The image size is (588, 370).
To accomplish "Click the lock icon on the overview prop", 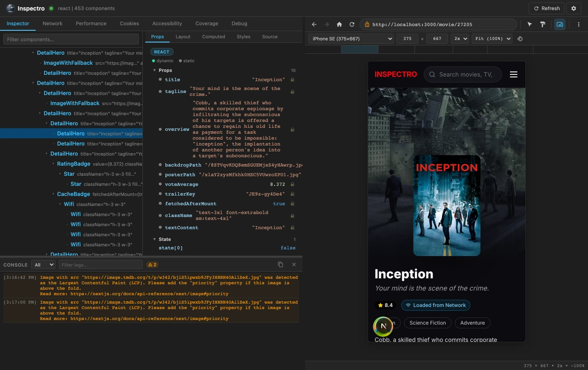I will [x=292, y=129].
